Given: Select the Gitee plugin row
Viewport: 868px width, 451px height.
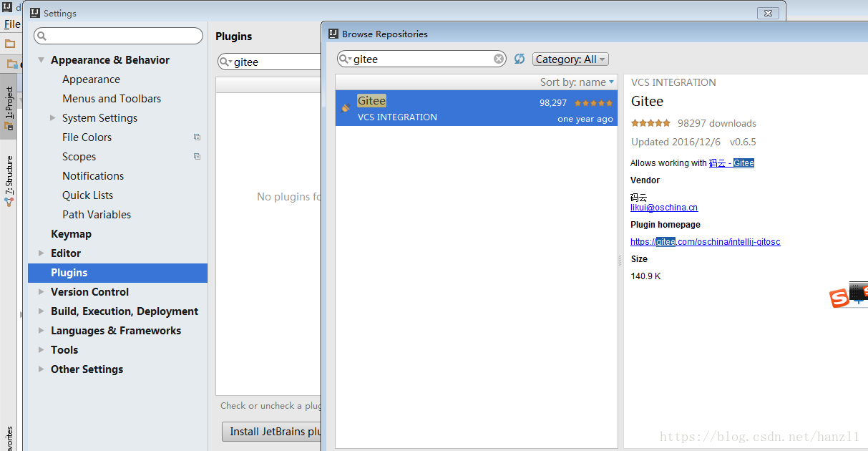Looking at the screenshot, I should click(477, 108).
